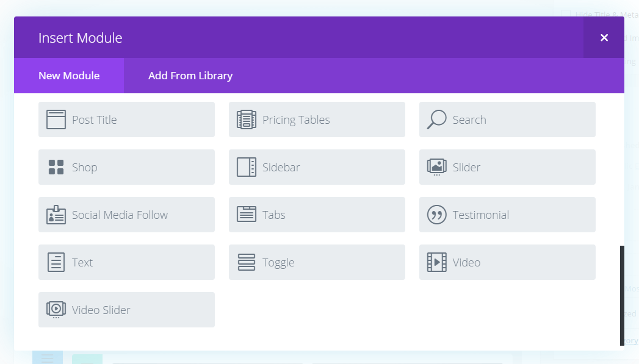The width and height of the screenshot is (639, 364).
Task: Click the Video filmstrip icon
Action: [x=436, y=262]
